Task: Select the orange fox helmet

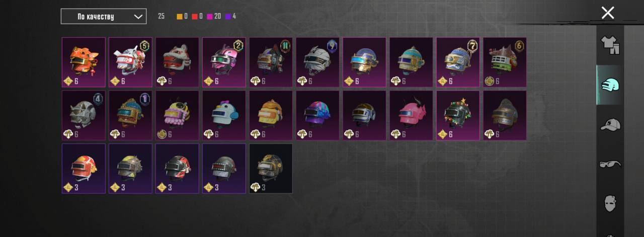Action: [84, 62]
